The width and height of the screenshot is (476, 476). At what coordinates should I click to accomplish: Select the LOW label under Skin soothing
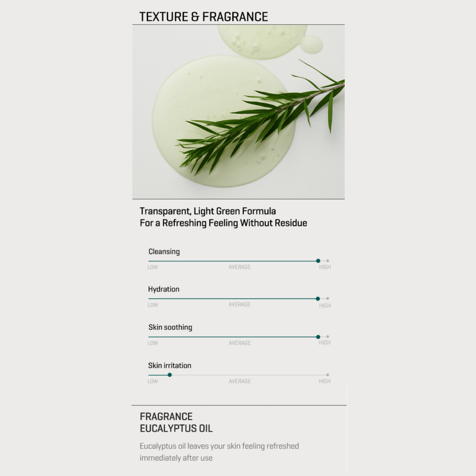pos(153,343)
